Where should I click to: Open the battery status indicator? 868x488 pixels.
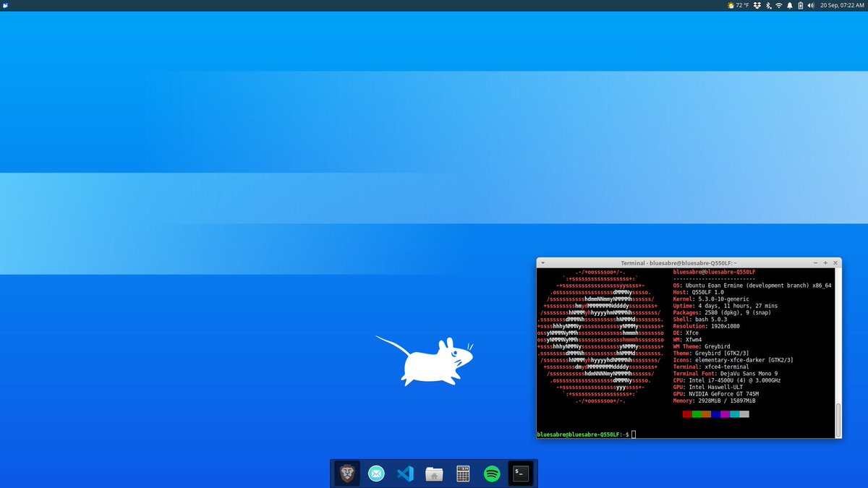pyautogui.click(x=801, y=5)
